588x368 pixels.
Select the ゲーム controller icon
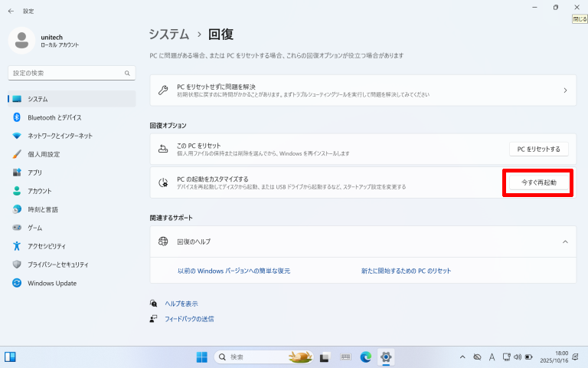(17, 228)
